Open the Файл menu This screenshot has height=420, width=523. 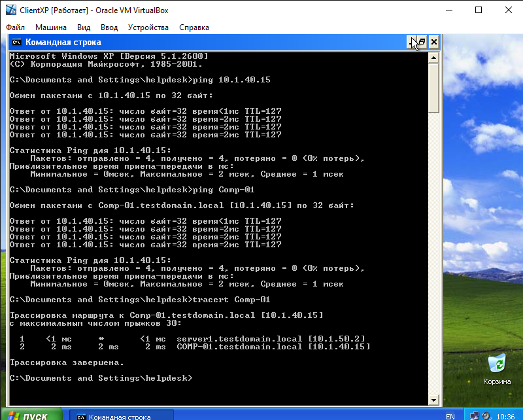pyautogui.click(x=16, y=27)
